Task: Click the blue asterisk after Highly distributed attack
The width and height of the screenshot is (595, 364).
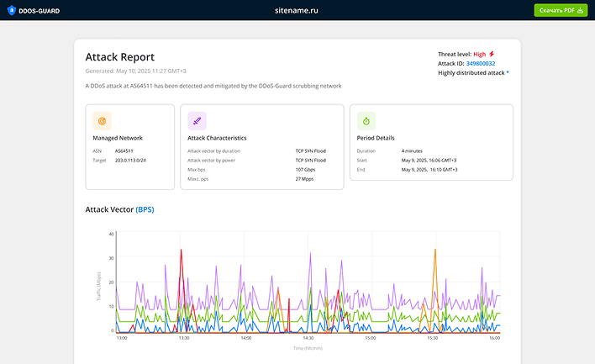Action: click(x=508, y=72)
